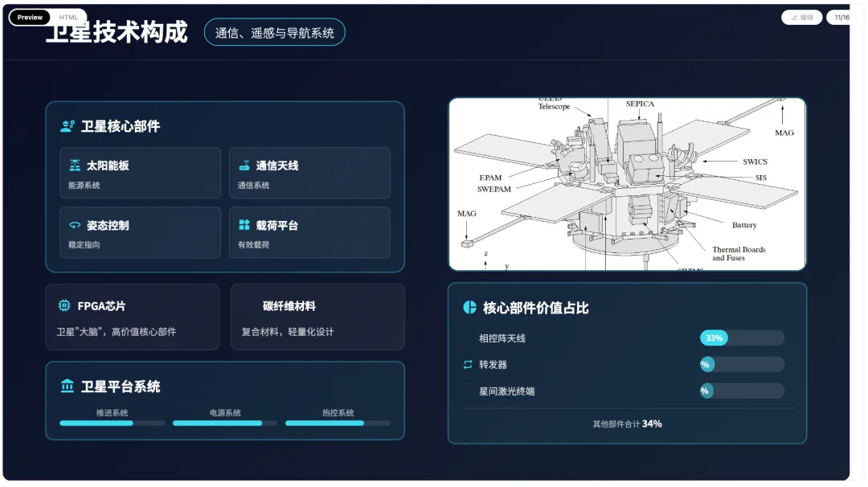Select the 太阳能板 card title

tap(108, 166)
